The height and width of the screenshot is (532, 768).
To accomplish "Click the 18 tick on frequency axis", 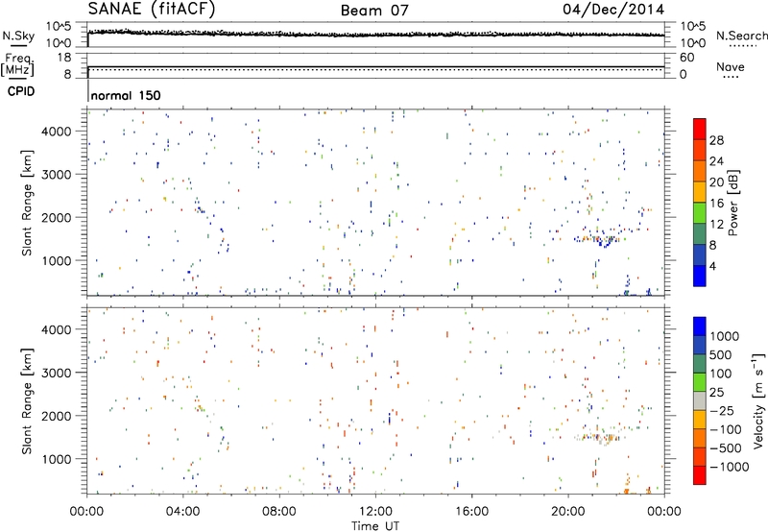I will click(64, 58).
